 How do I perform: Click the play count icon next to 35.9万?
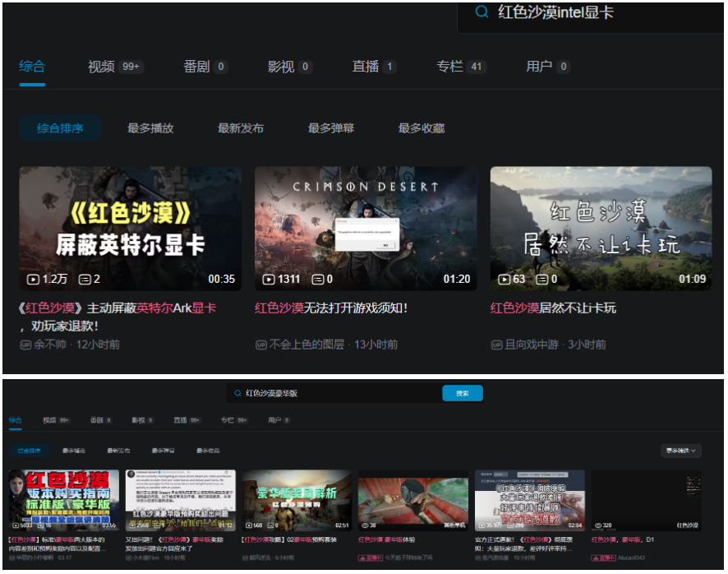482,525
